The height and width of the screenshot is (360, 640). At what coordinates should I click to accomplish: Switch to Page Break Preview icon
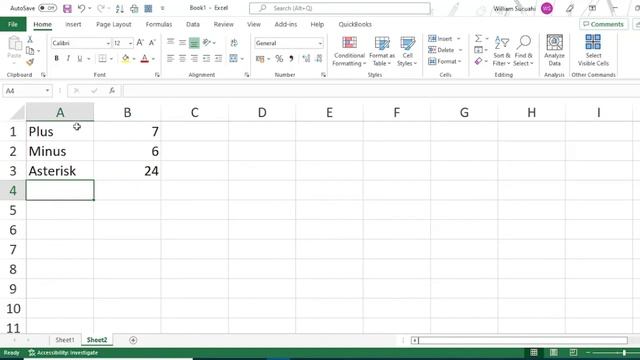[573, 352]
